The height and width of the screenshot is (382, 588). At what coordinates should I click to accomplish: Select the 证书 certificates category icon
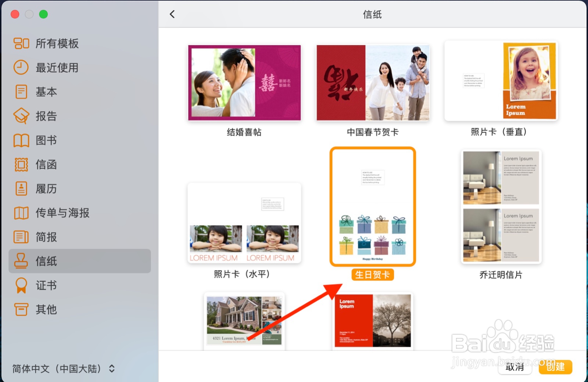(21, 285)
